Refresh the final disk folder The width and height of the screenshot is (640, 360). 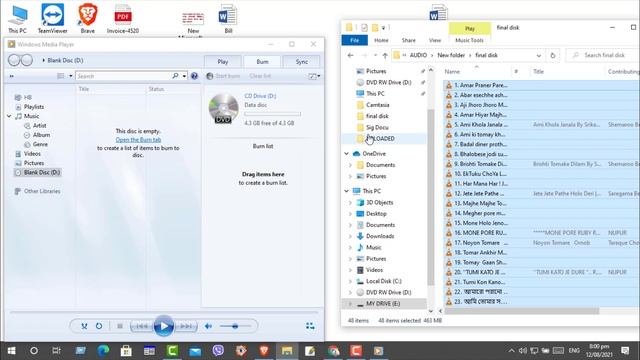(553, 56)
